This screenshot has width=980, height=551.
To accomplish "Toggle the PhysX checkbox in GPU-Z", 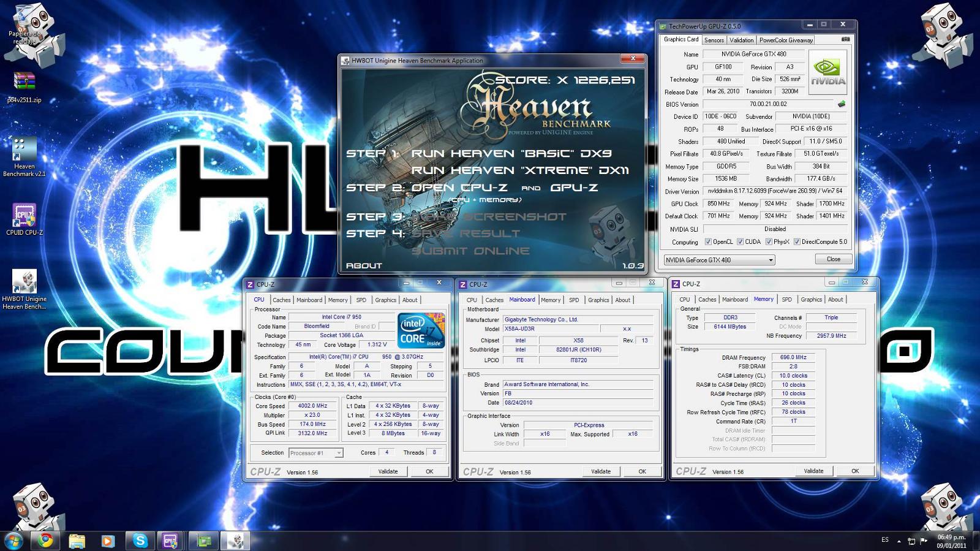I will [769, 242].
